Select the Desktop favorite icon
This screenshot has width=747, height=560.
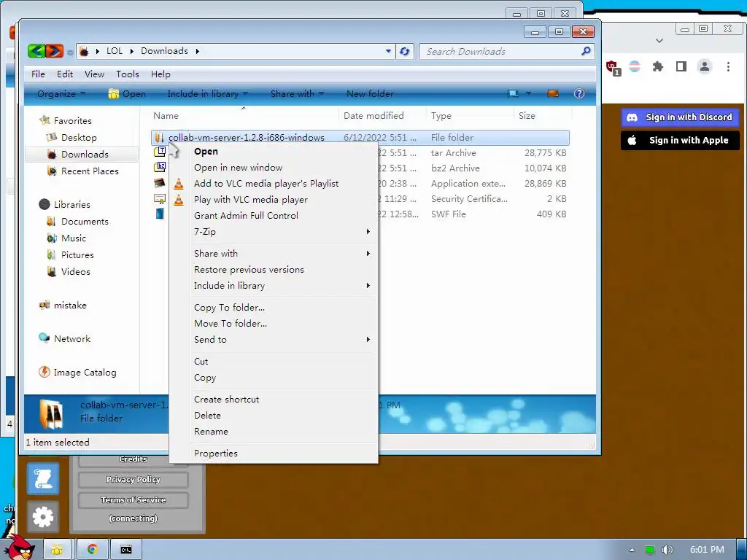coord(52,138)
